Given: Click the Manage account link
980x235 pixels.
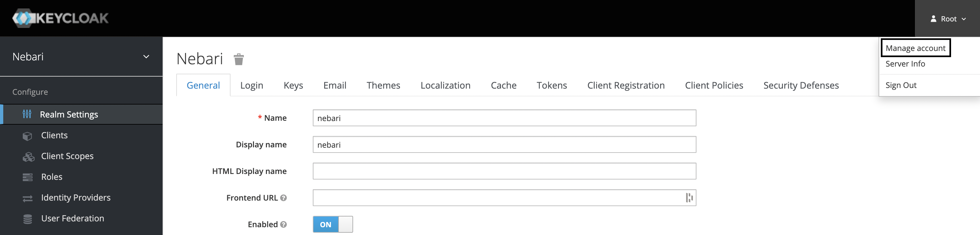Looking at the screenshot, I should tap(915, 48).
